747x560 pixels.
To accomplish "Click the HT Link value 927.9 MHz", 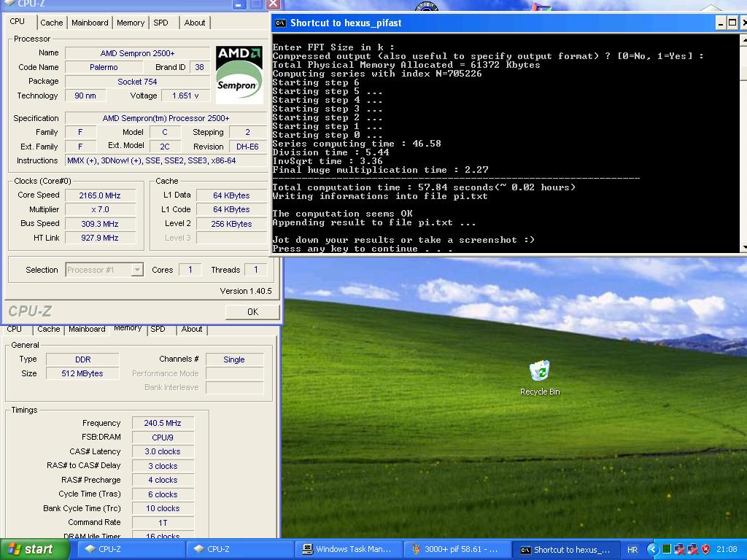I will pyautogui.click(x=100, y=238).
